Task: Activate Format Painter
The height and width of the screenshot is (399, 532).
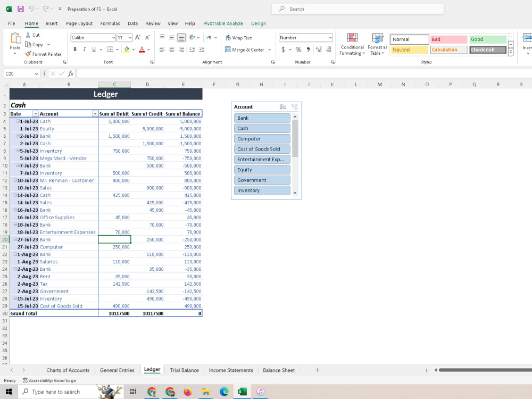Action: [x=43, y=54]
